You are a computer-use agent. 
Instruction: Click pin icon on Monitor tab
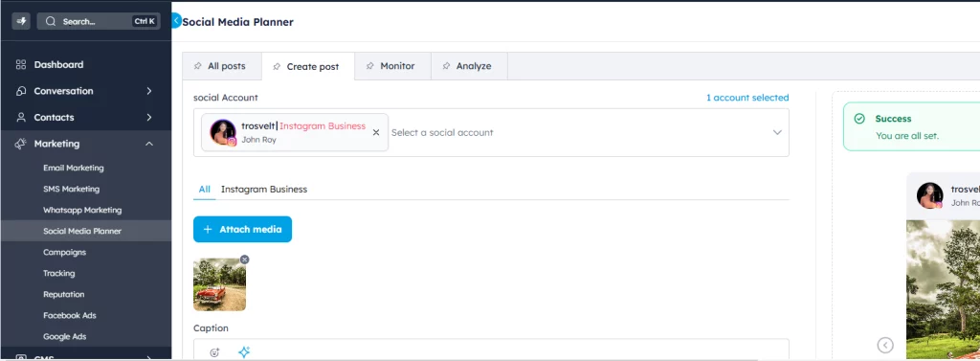[370, 66]
